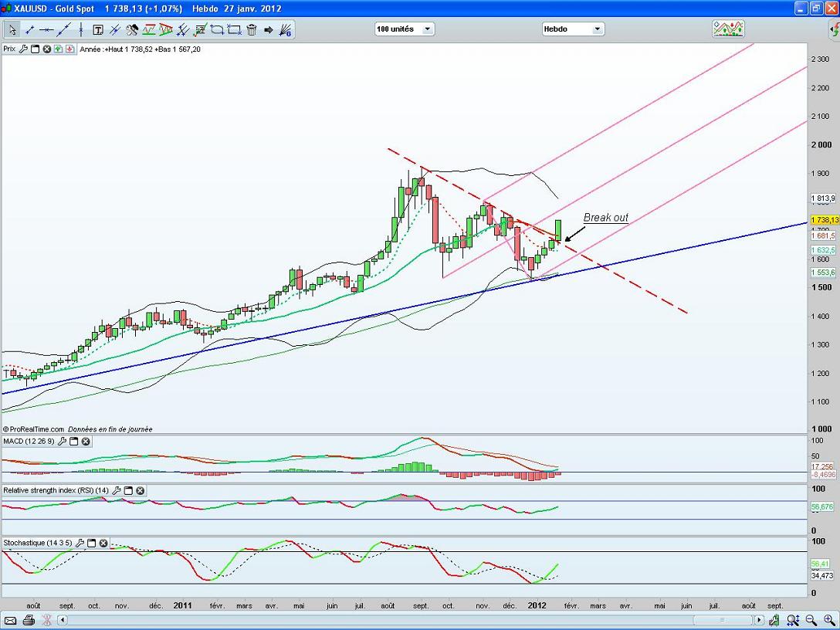Open the "100 unités" dropdown
This screenshot has height=630, width=840.
click(405, 29)
